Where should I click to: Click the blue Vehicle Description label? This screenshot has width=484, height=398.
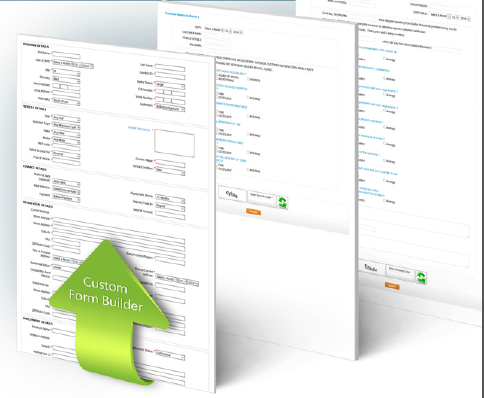click(x=140, y=129)
